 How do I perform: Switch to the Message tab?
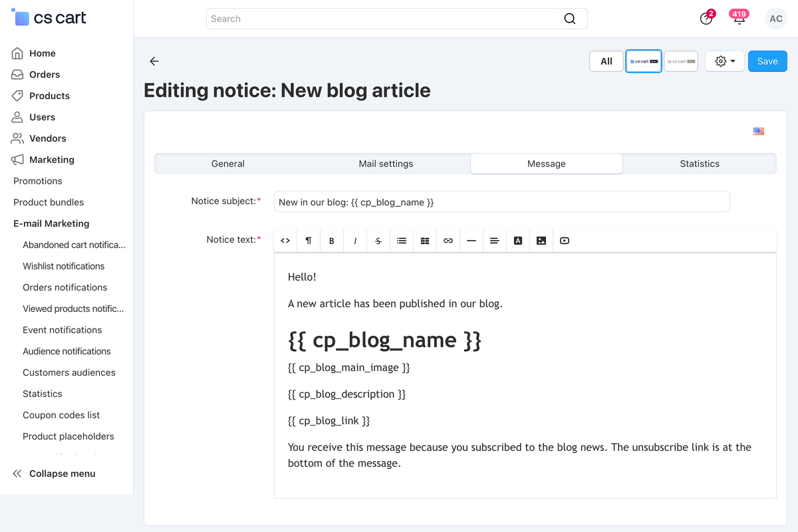point(547,164)
